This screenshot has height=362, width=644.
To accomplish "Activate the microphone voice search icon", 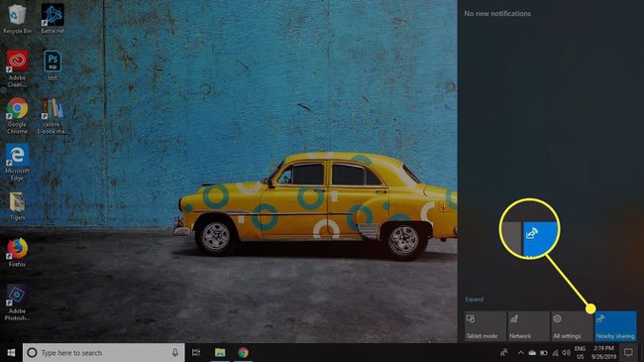I will [175, 352].
